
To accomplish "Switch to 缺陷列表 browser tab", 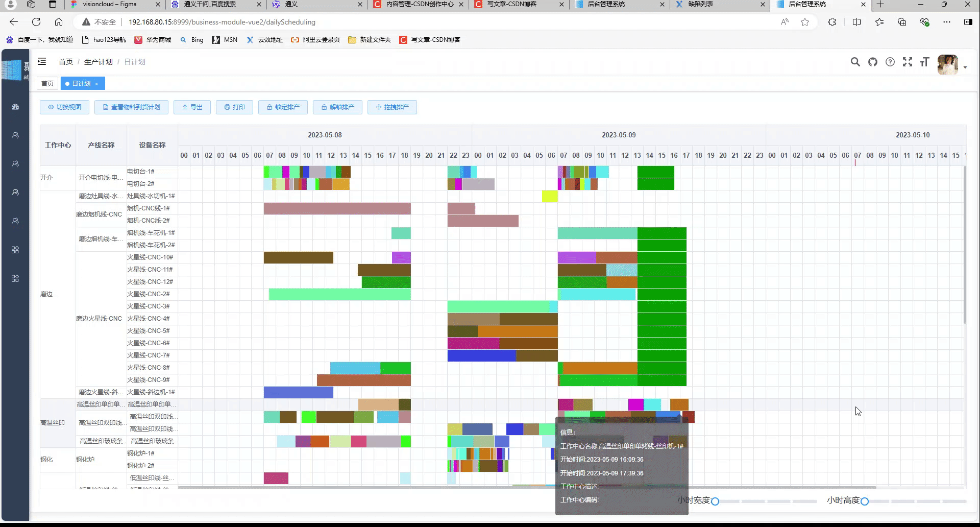I will [720, 5].
